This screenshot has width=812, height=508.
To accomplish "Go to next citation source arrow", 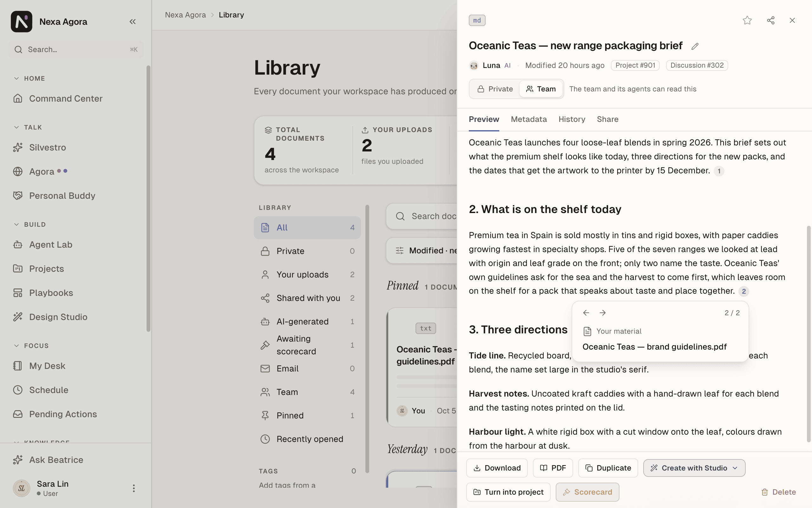I will pos(603,313).
